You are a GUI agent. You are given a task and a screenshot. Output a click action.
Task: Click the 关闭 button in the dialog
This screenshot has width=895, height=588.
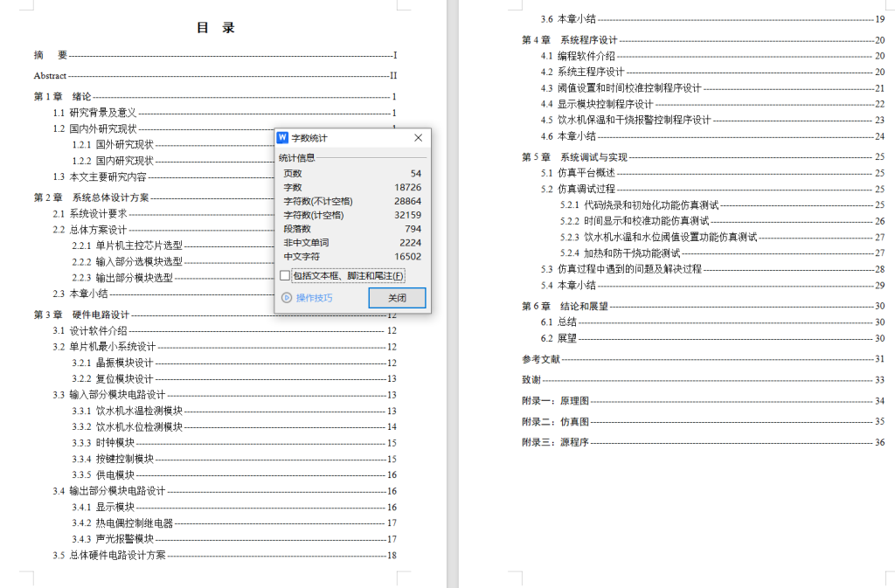coord(398,297)
